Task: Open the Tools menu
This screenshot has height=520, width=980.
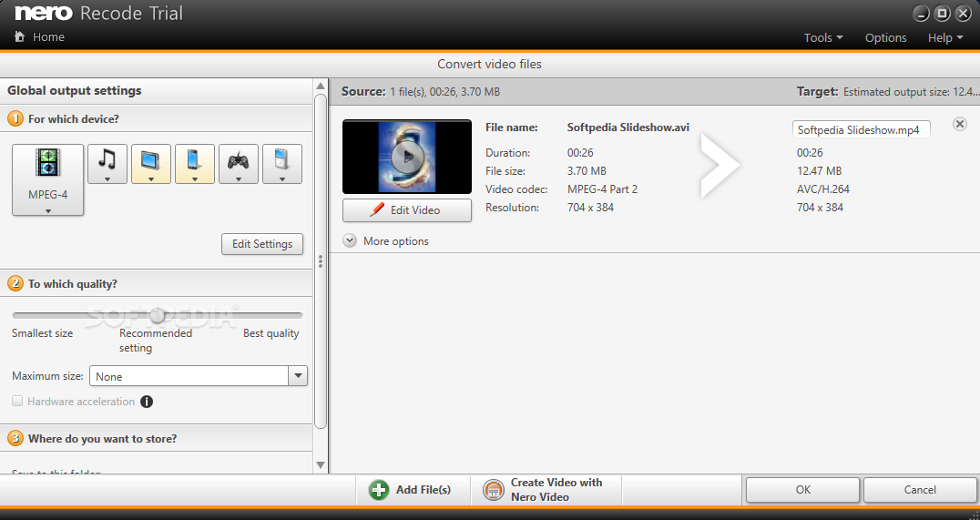Action: pyautogui.click(x=823, y=37)
